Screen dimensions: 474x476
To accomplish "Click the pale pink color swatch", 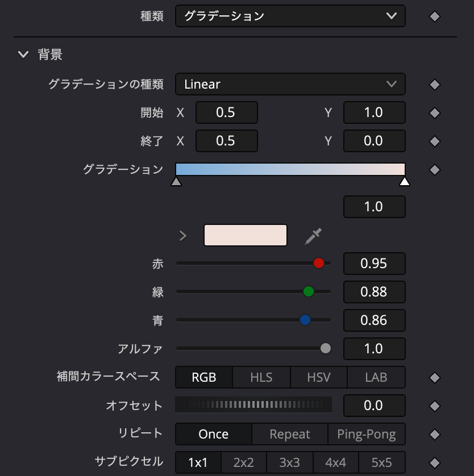I will coord(245,235).
